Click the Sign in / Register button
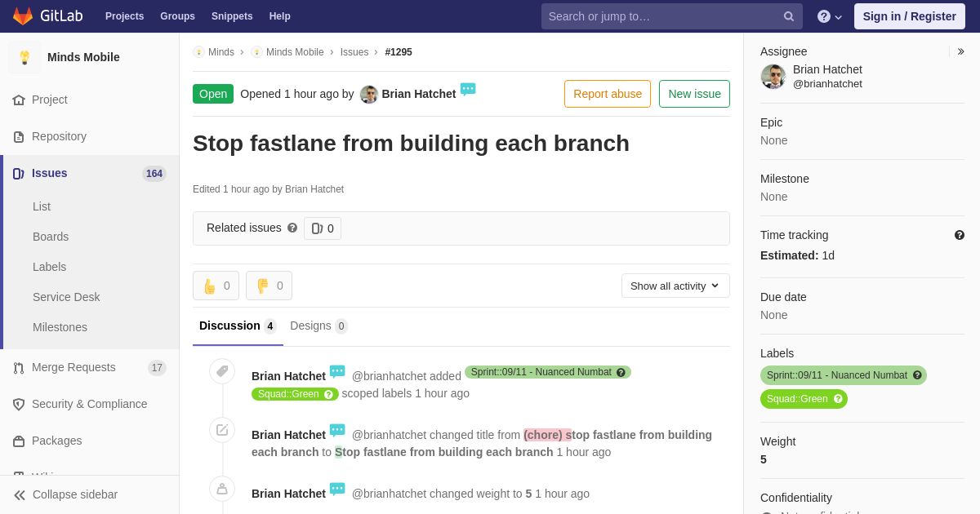 coord(909,16)
